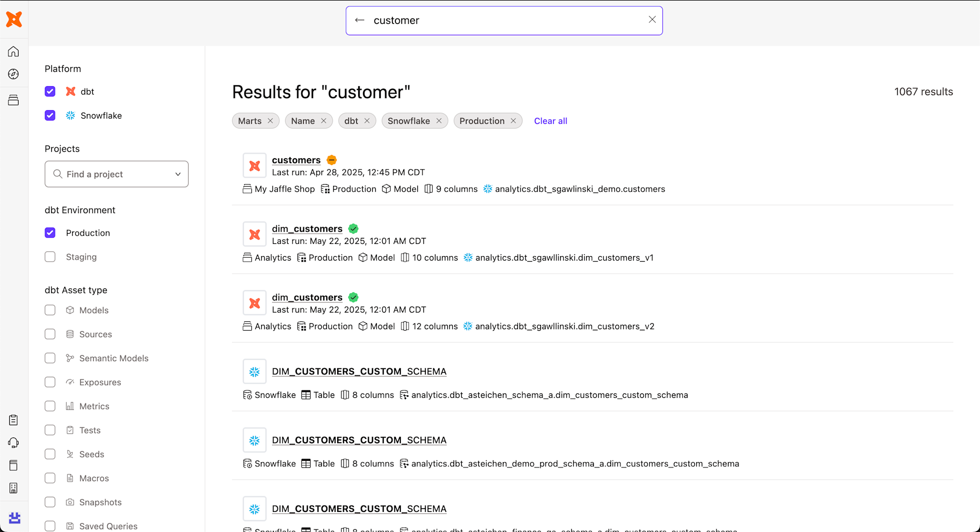The image size is (980, 532).
Task: Uncheck the dbt platform checkbox
Action: [x=50, y=92]
